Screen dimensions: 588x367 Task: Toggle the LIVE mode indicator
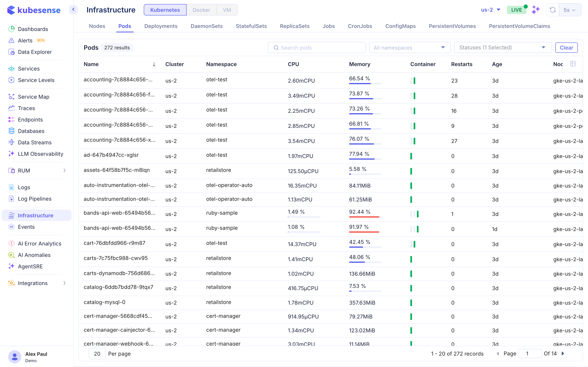tap(516, 10)
